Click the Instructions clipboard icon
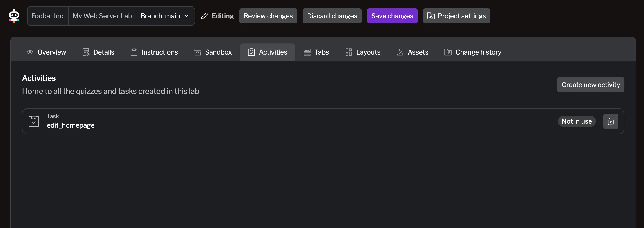Image resolution: width=644 pixels, height=228 pixels. coord(134,52)
